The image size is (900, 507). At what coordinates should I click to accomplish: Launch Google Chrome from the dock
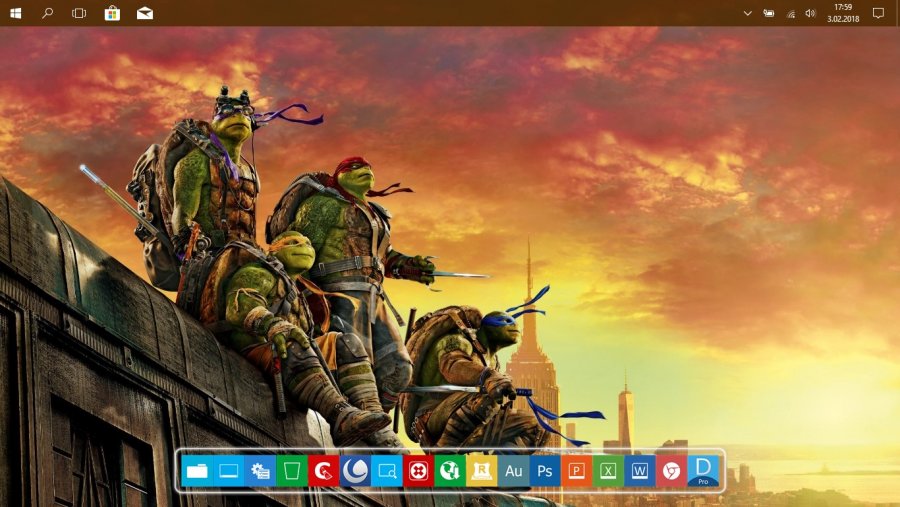(x=671, y=471)
